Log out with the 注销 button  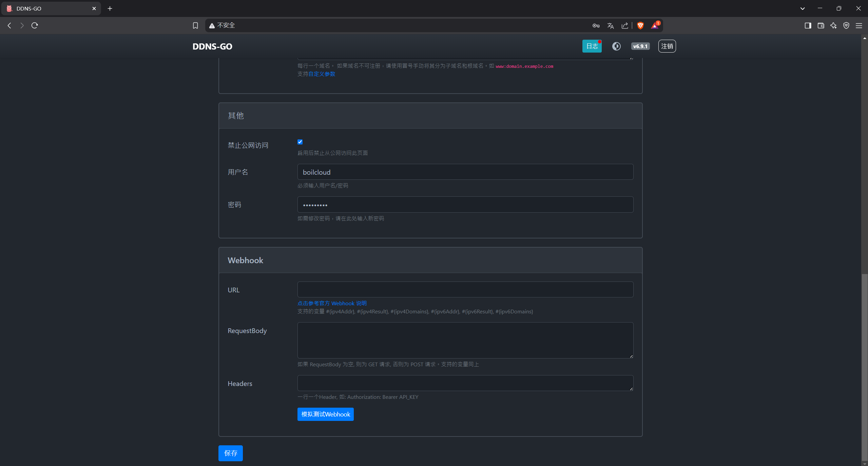pyautogui.click(x=667, y=46)
